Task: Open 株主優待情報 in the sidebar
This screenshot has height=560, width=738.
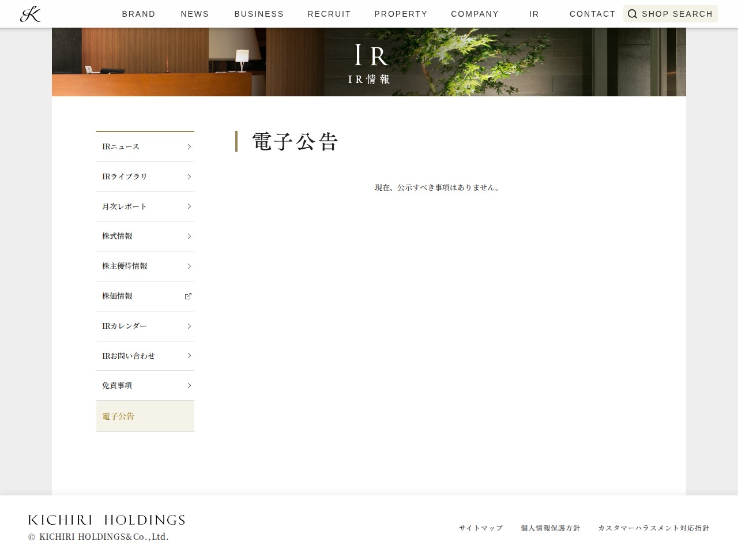Action: (x=145, y=266)
